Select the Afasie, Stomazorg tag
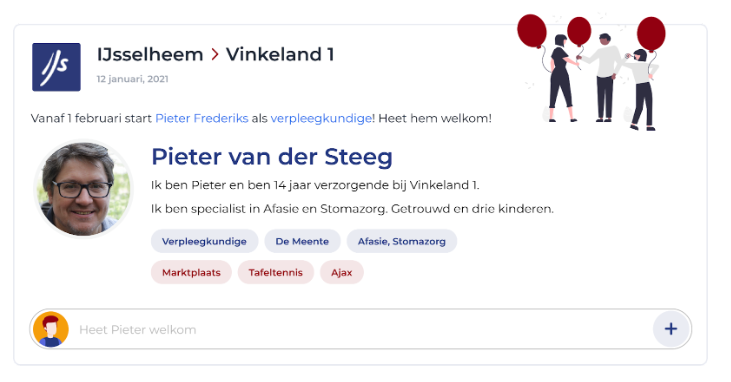The width and height of the screenshot is (731, 382). [401, 241]
